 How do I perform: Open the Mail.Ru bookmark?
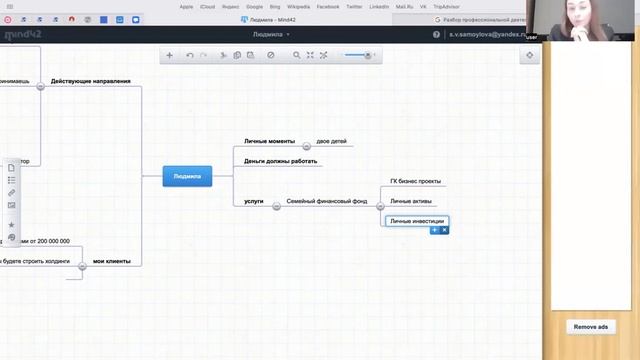404,7
